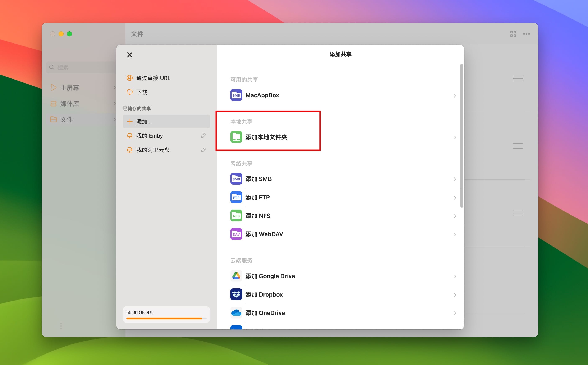Click the orange storage usage bar
Screen dimensions: 588x365
[x=166, y=318]
